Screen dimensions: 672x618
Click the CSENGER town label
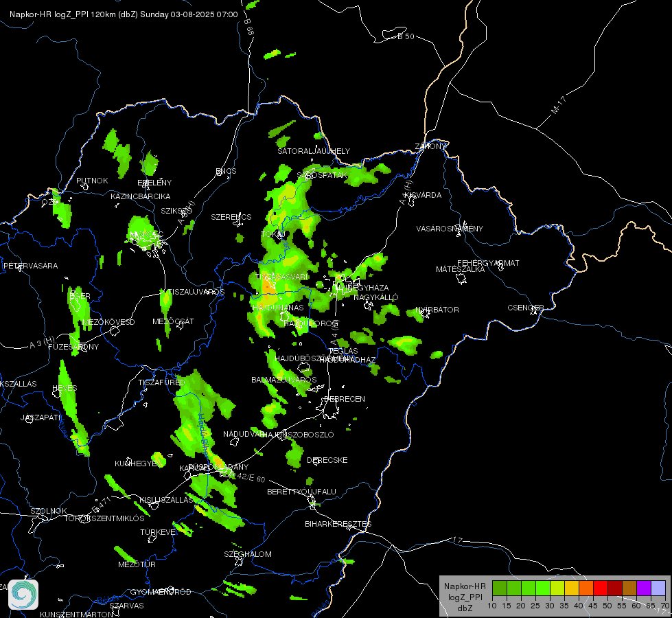pos(525,308)
